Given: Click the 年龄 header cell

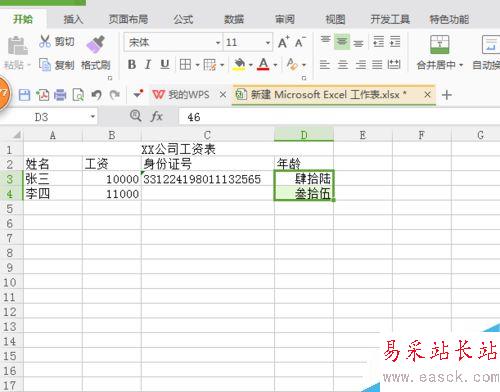Looking at the screenshot, I should tap(304, 164).
